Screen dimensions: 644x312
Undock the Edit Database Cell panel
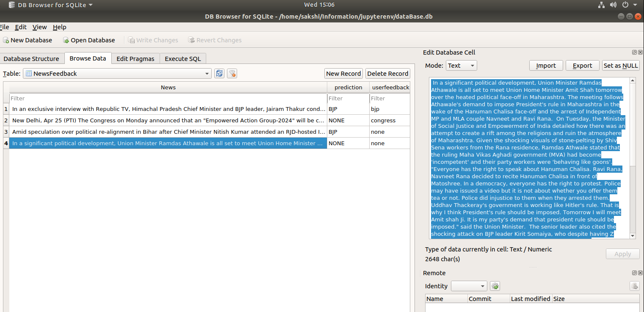[634, 52]
